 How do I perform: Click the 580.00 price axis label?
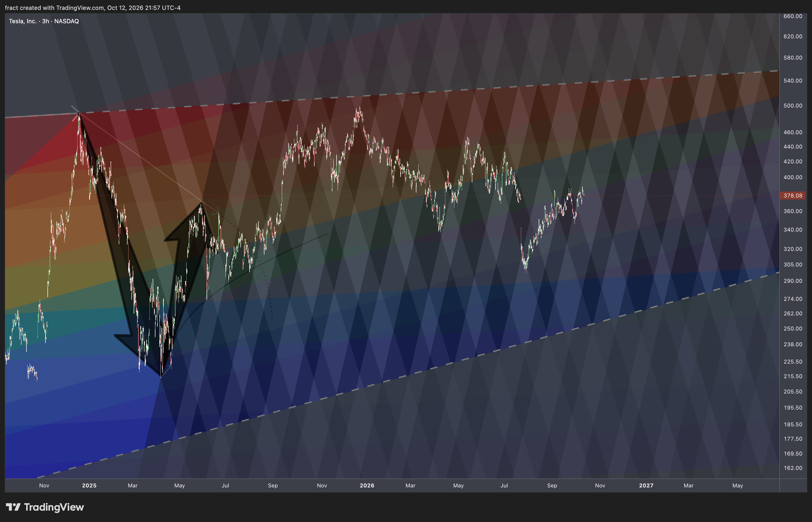pos(793,58)
